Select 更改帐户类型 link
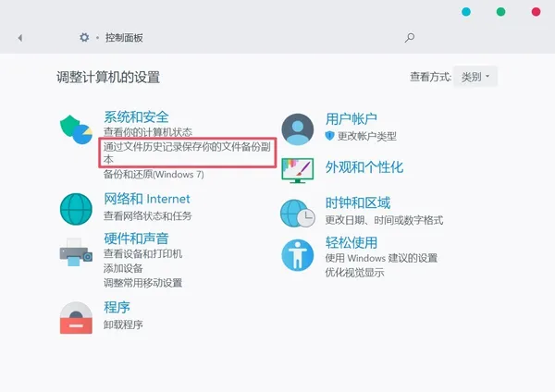Image resolution: width=555 pixels, height=392 pixels. [x=366, y=136]
